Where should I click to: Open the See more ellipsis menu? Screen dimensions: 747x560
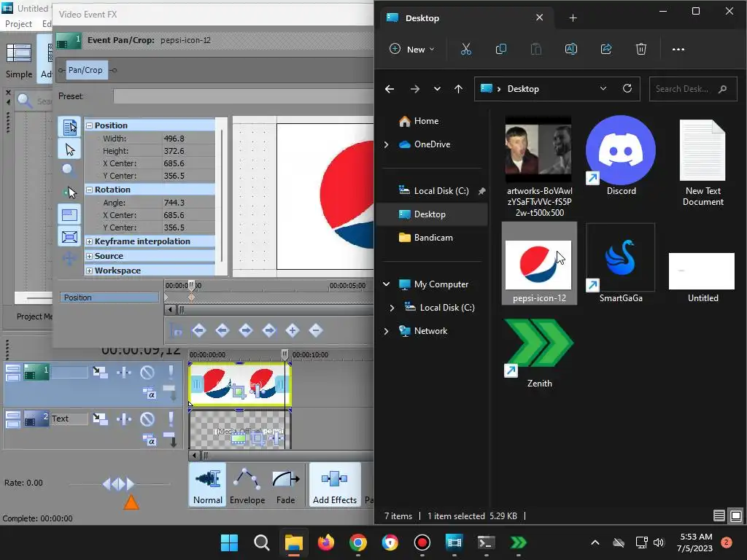coord(678,49)
